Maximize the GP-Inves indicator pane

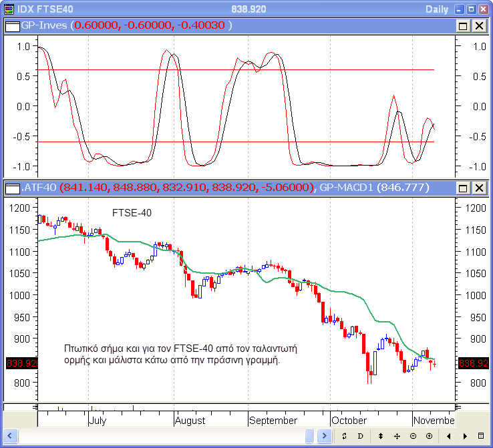tap(464, 25)
